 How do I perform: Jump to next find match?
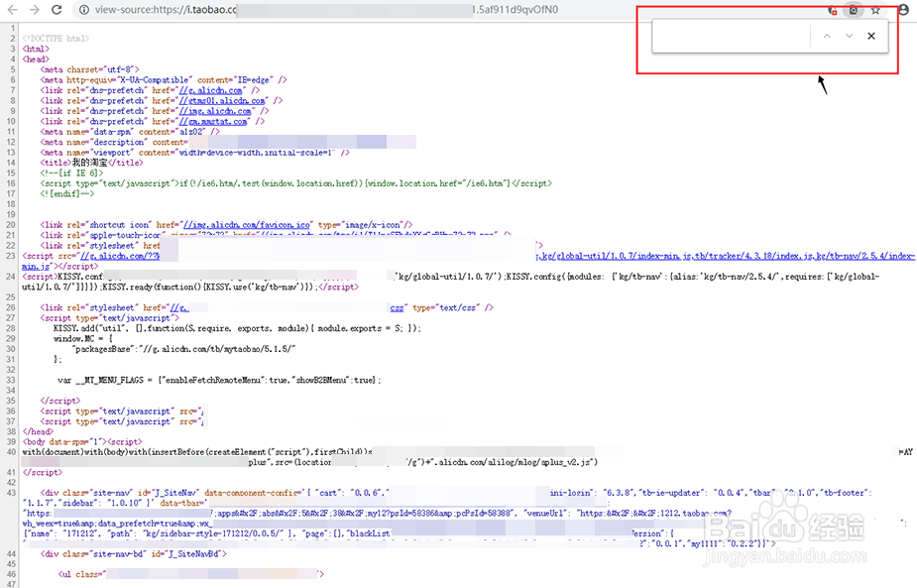pos(850,37)
